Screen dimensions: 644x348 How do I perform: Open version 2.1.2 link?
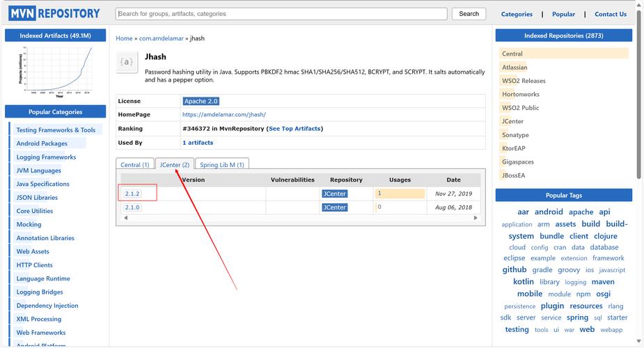(132, 193)
